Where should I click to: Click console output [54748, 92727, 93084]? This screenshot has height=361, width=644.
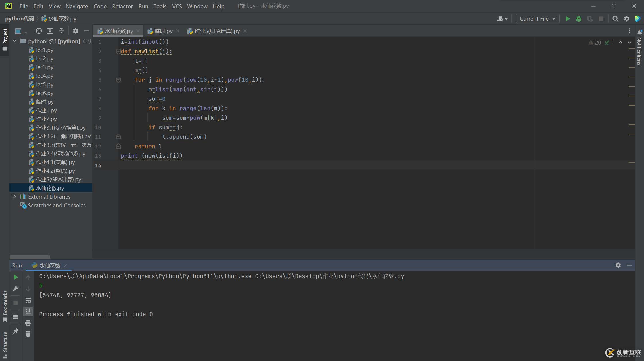pos(75,295)
